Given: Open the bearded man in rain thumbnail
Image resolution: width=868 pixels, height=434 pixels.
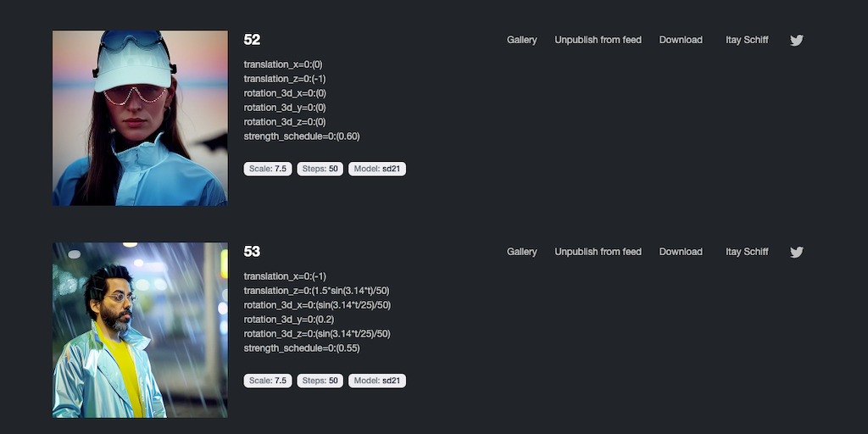Looking at the screenshot, I should (x=140, y=330).
